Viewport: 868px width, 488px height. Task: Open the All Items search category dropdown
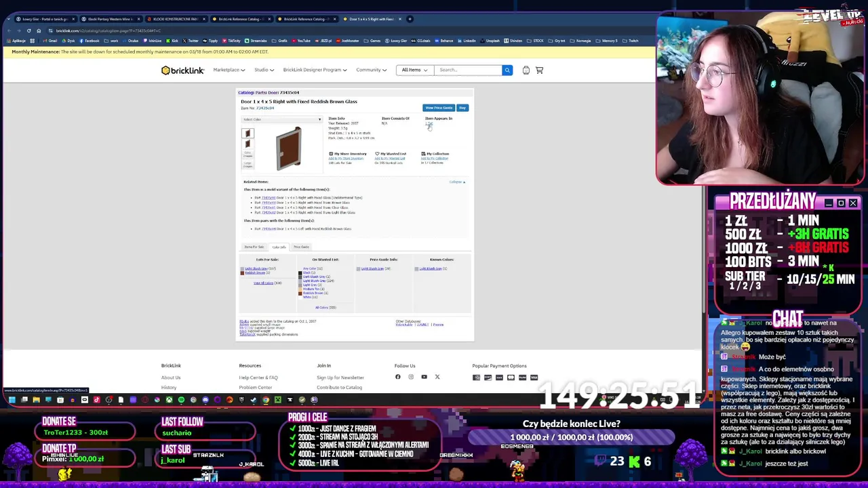pos(414,70)
